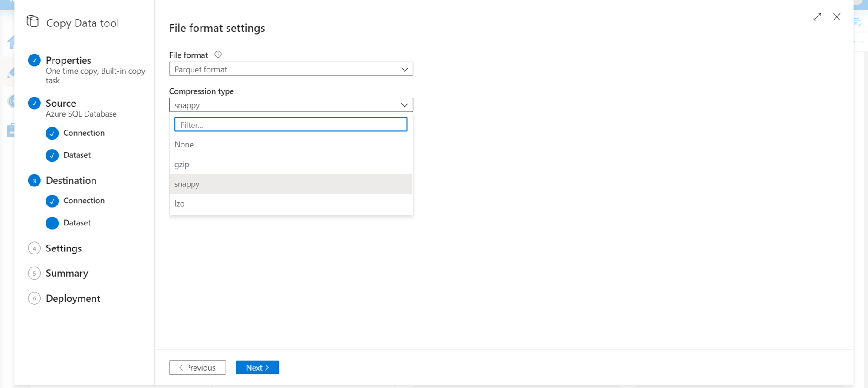Pick snappy in the compression list

click(x=187, y=184)
